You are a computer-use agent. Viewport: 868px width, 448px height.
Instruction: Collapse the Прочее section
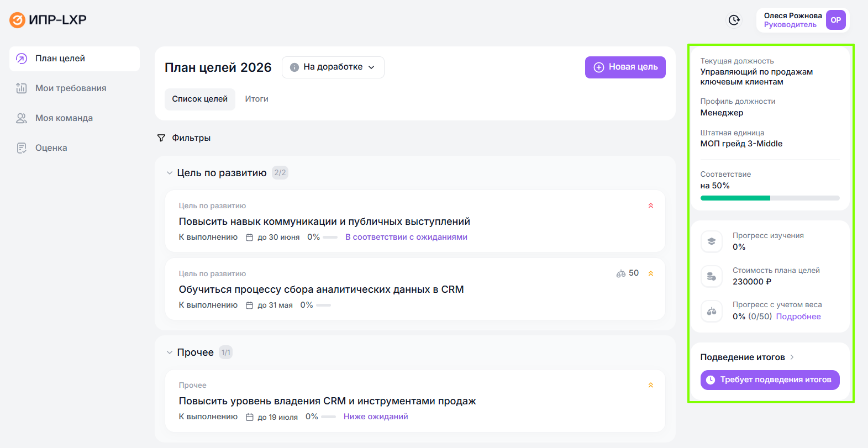pyautogui.click(x=170, y=352)
